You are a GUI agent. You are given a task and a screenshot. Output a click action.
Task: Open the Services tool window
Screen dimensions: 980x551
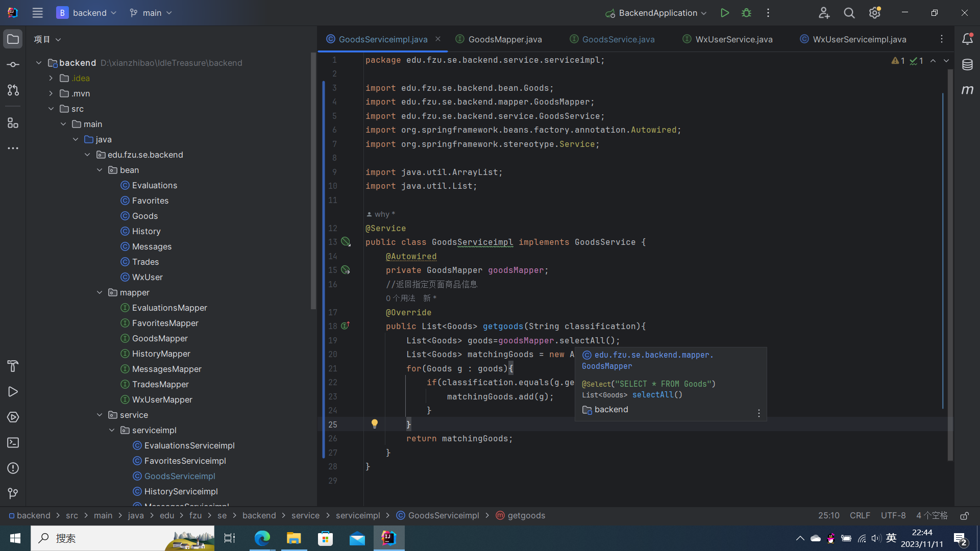13,417
